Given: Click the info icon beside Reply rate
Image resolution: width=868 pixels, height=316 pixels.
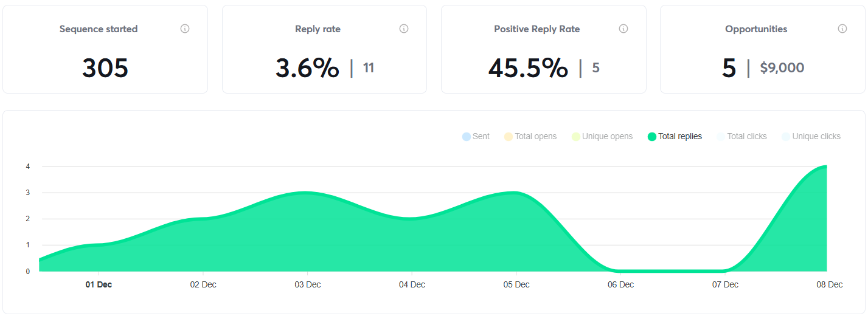Looking at the screenshot, I should click(x=404, y=29).
